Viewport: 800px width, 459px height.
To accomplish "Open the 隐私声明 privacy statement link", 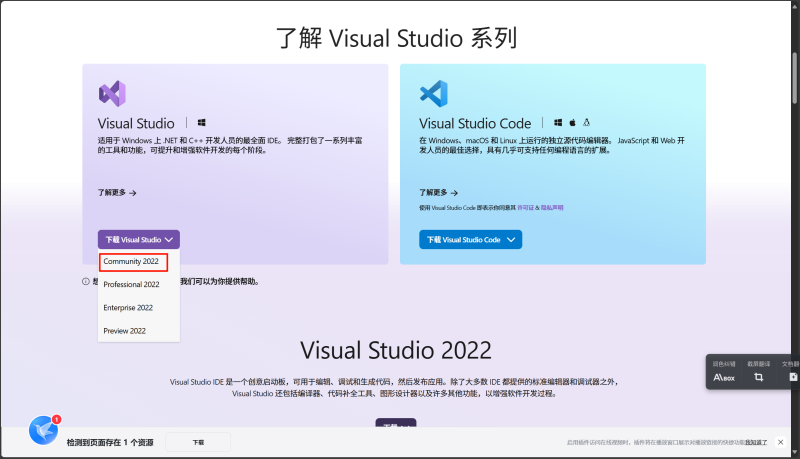I will coord(552,208).
